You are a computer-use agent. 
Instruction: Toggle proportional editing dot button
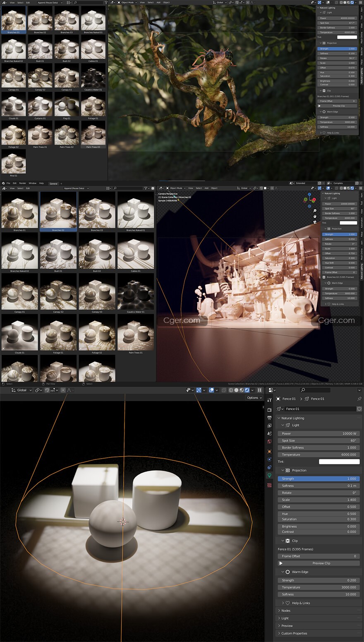point(63,390)
